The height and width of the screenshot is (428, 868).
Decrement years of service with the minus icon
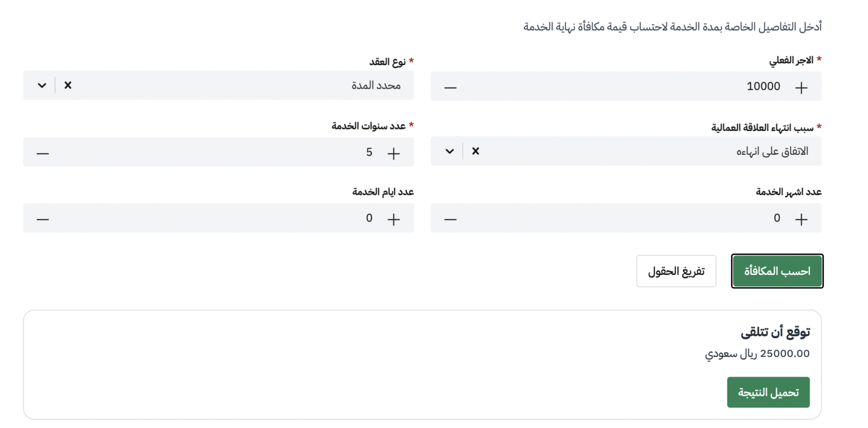click(x=41, y=152)
